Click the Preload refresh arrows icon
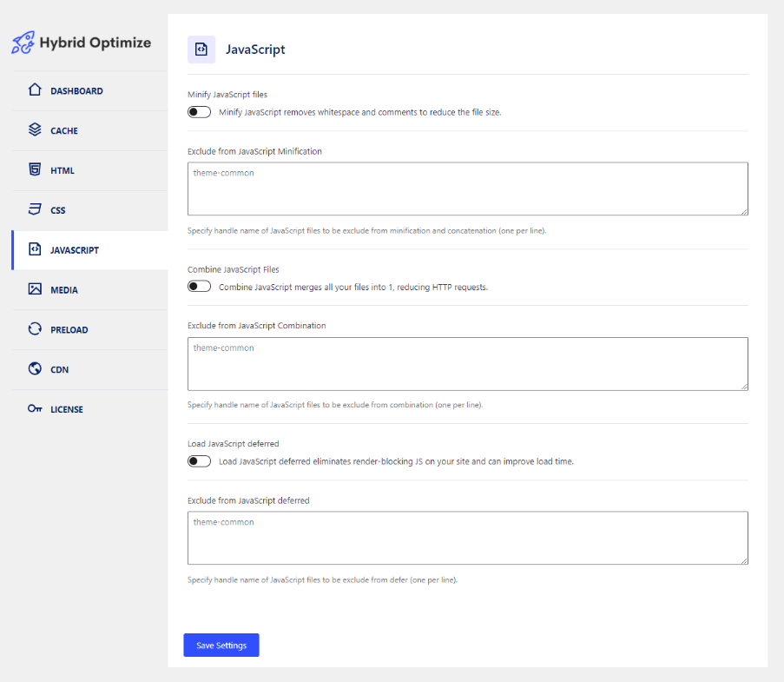Viewport: 784px width, 682px height. coord(35,329)
